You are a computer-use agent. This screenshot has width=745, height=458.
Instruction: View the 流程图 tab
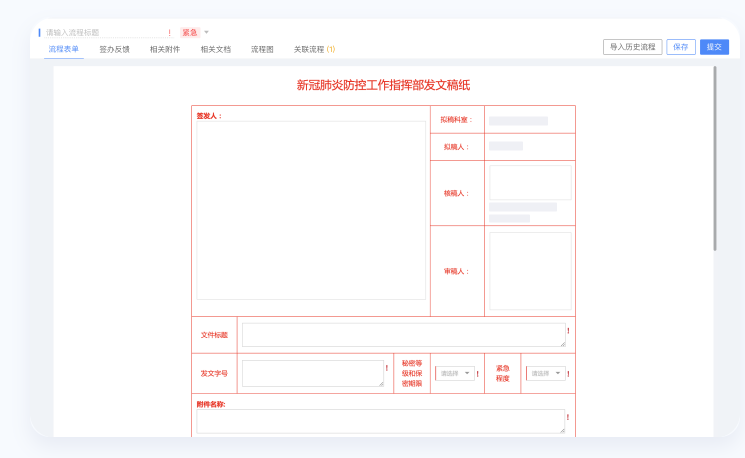(262, 49)
